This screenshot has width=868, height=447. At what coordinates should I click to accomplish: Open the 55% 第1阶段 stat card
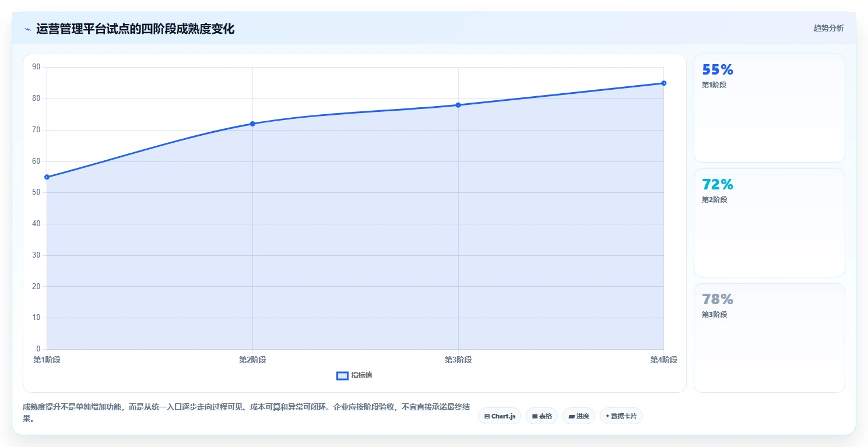(769, 108)
